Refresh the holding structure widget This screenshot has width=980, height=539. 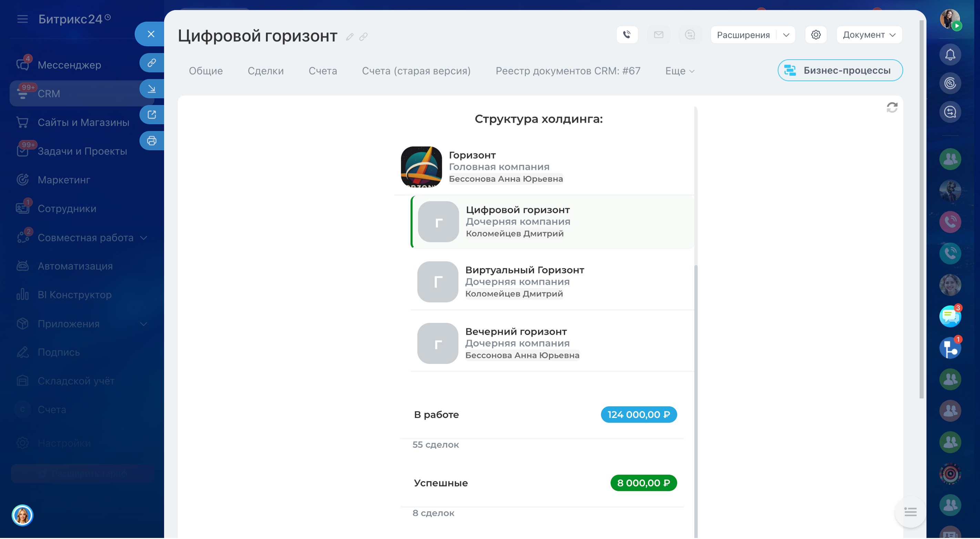click(892, 107)
